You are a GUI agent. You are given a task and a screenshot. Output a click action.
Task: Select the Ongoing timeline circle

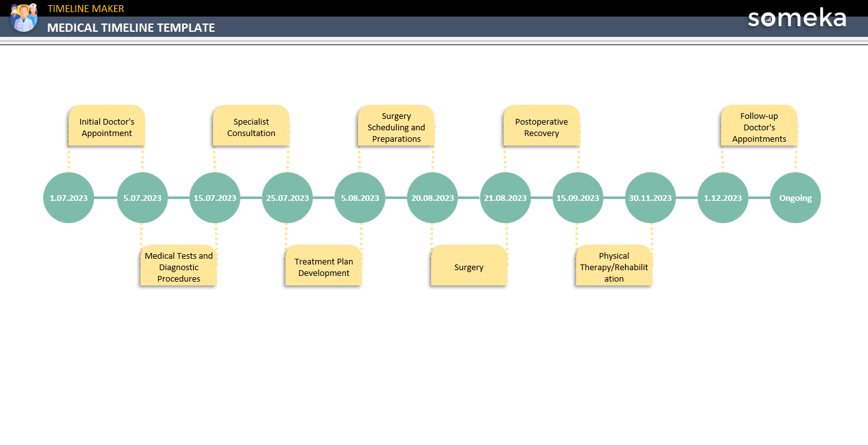(796, 198)
